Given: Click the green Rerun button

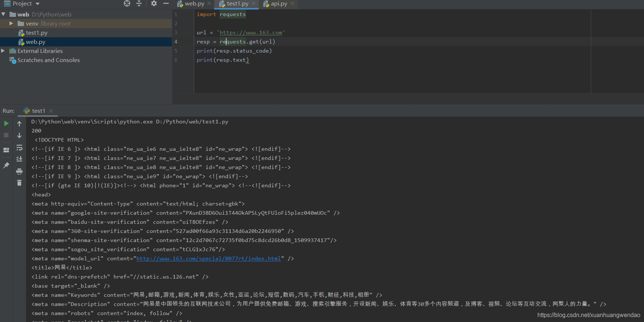Looking at the screenshot, I should 6,123.
